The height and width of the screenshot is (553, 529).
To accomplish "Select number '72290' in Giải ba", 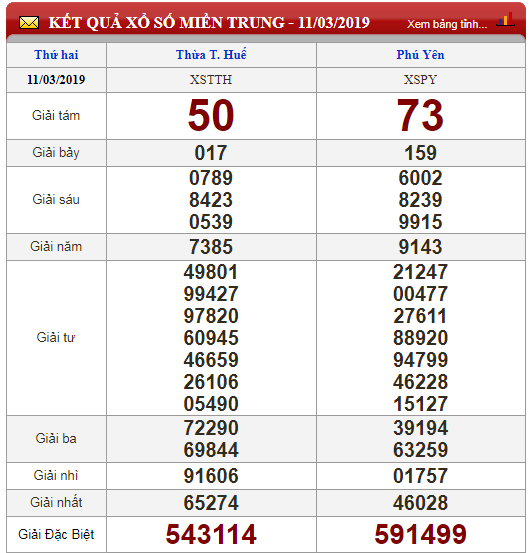I will pyautogui.click(x=211, y=428).
